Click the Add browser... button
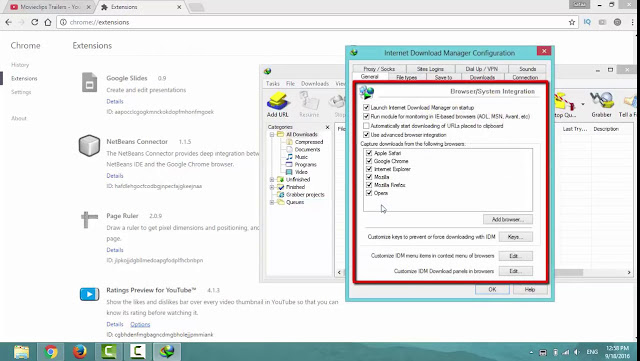The image size is (640, 361). [508, 219]
